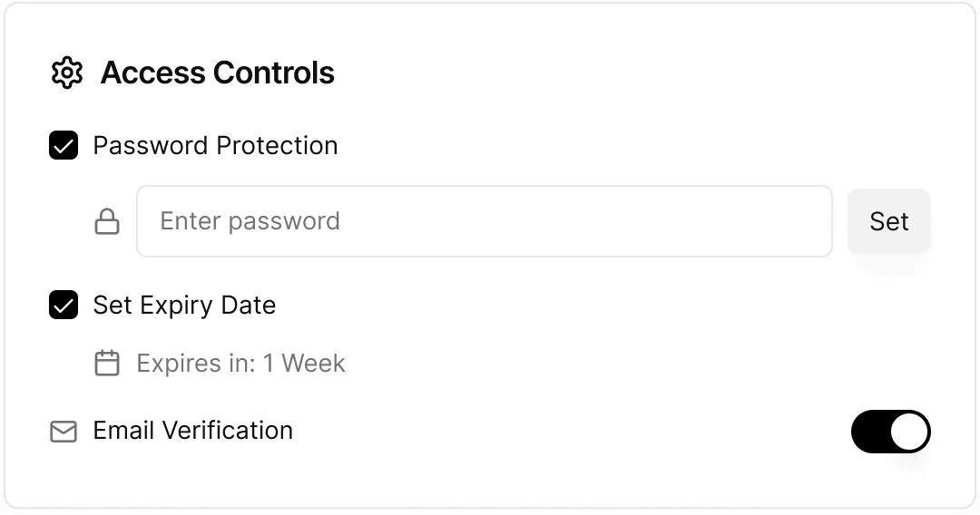The width and height of the screenshot is (980, 515).
Task: Click the white checkmark in the Password Protection box
Action: [x=64, y=145]
